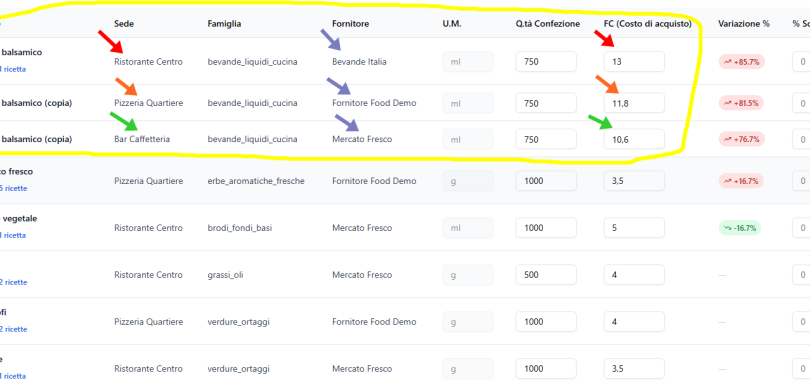Screen dimensions: 810x385
Task: Click the Fornitore column header
Action: 350,24
